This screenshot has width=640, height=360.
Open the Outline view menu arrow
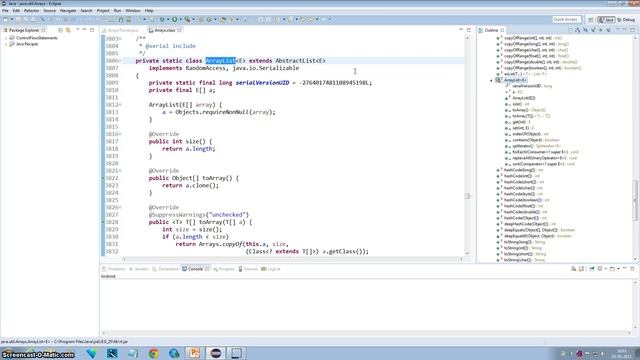tap(618, 30)
